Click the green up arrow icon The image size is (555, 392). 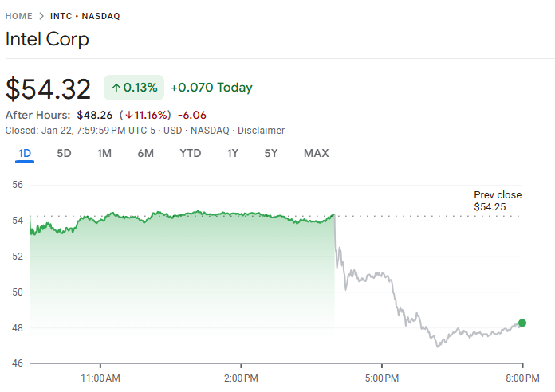point(116,88)
